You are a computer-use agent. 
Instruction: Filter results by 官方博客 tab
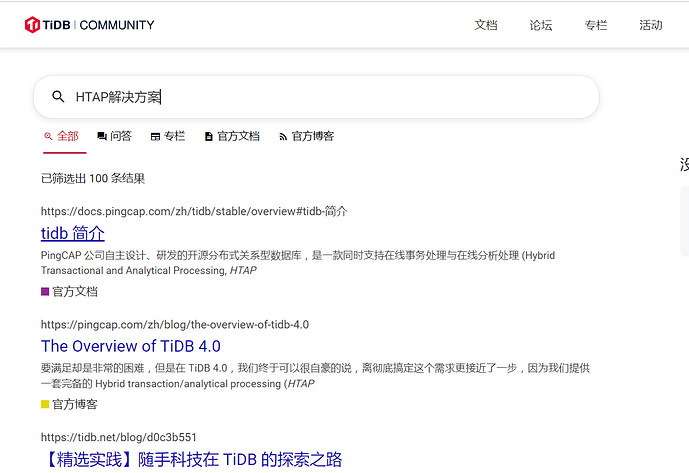(x=307, y=136)
